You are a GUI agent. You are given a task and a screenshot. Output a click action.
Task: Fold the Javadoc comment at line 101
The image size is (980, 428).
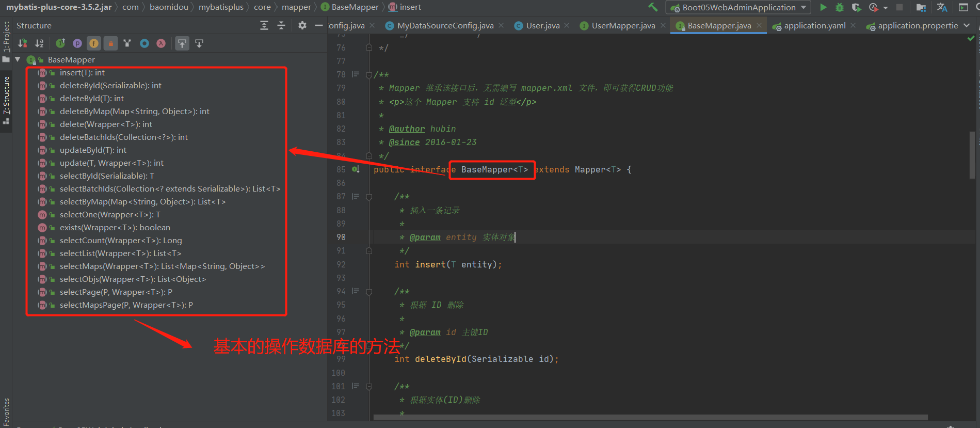(x=369, y=386)
